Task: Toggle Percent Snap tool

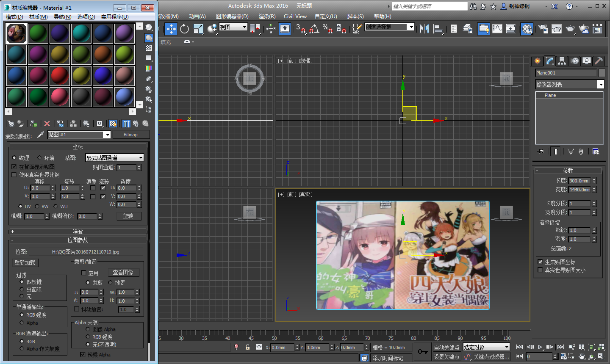Action: click(327, 29)
